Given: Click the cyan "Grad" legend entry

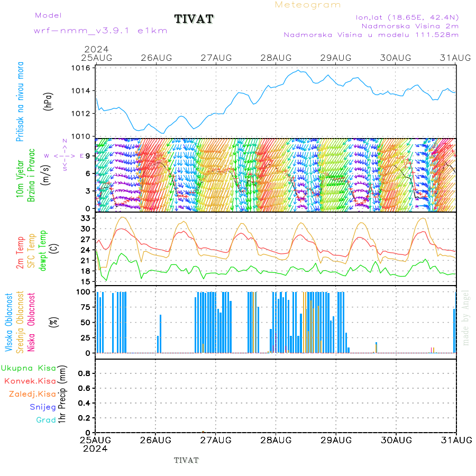Looking at the screenshot, I should click(46, 420).
